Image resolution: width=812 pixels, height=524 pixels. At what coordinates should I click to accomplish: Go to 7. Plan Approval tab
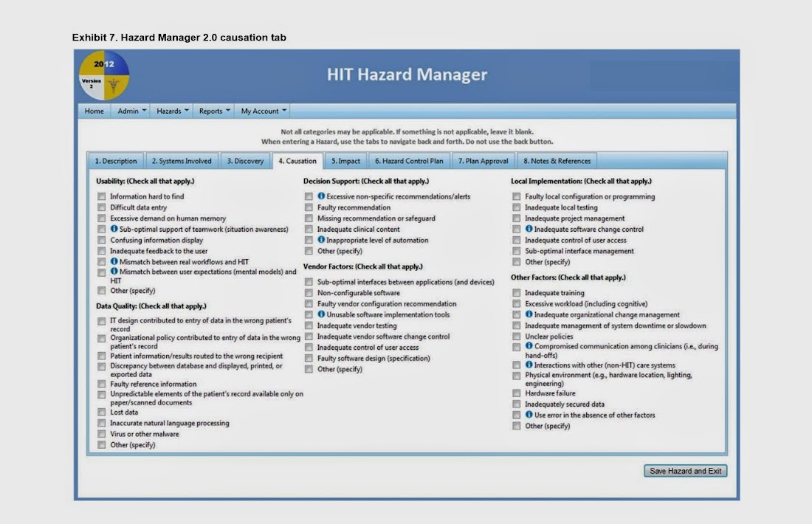(x=484, y=161)
